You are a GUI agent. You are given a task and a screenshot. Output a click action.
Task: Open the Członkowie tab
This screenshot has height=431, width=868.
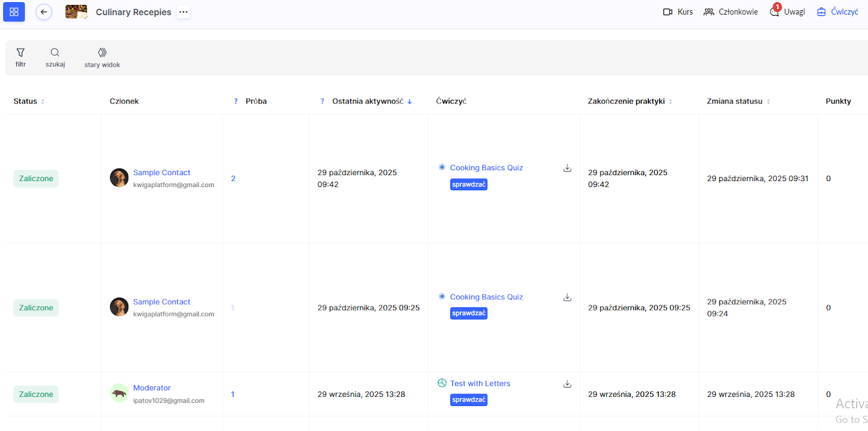(x=731, y=12)
